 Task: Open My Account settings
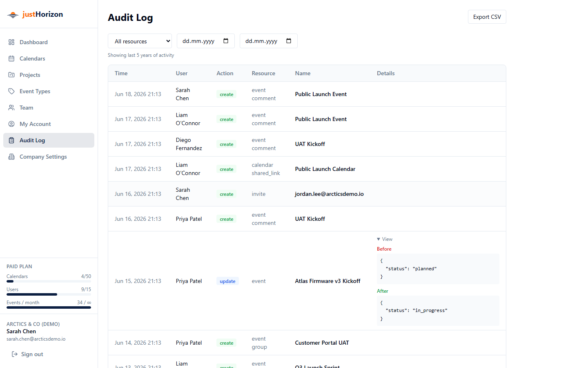click(49, 124)
